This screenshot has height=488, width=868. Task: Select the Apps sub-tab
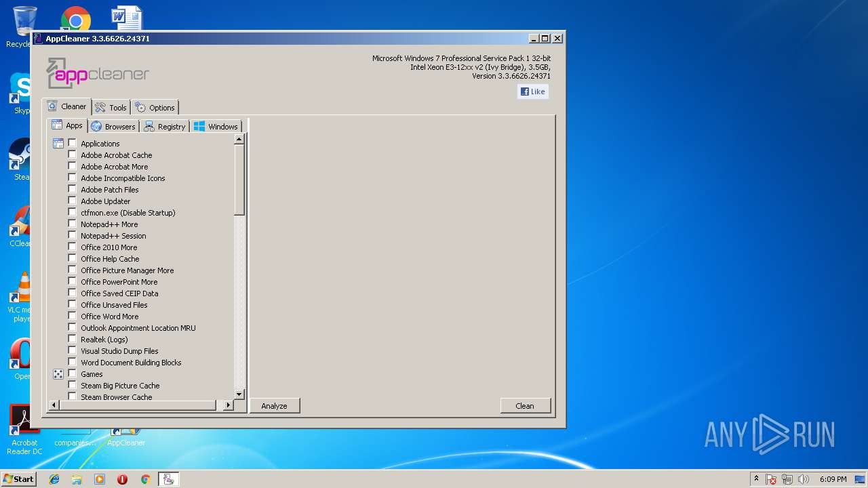click(x=67, y=125)
